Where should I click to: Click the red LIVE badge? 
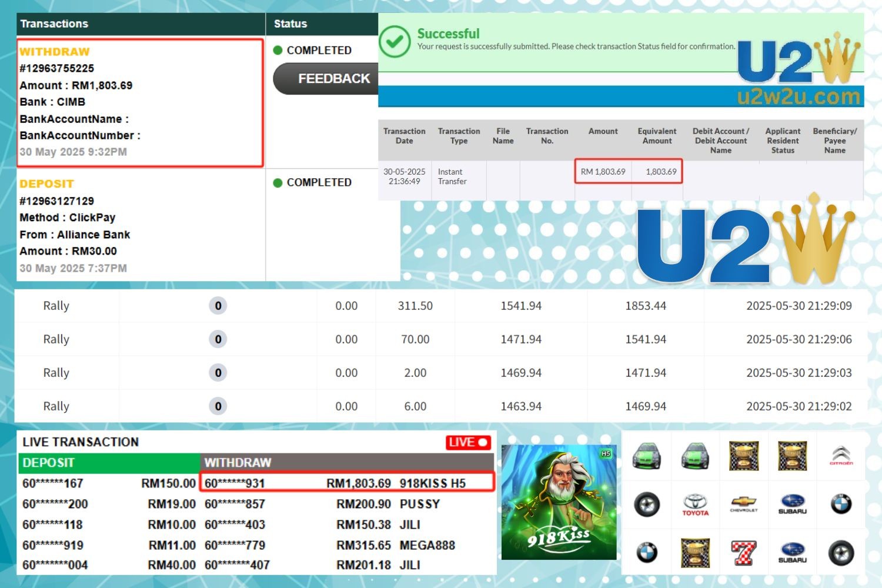[469, 442]
